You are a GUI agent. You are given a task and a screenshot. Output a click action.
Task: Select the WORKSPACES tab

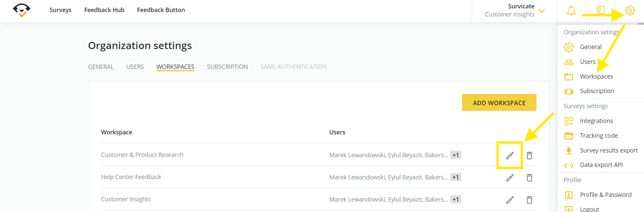pyautogui.click(x=175, y=67)
